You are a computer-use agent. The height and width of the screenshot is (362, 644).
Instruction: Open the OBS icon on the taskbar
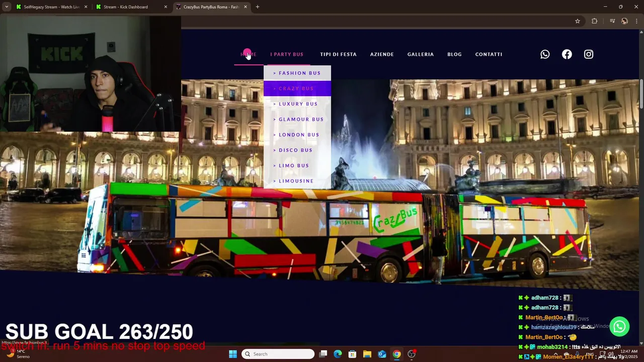[x=412, y=354]
